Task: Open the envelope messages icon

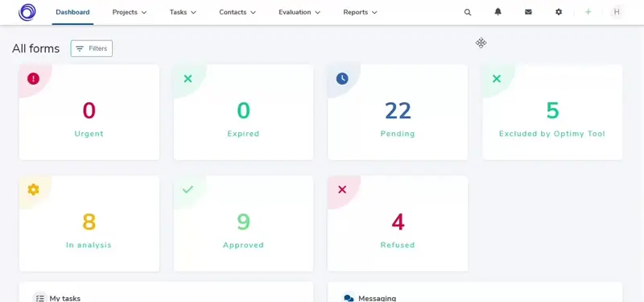Action: [528, 12]
